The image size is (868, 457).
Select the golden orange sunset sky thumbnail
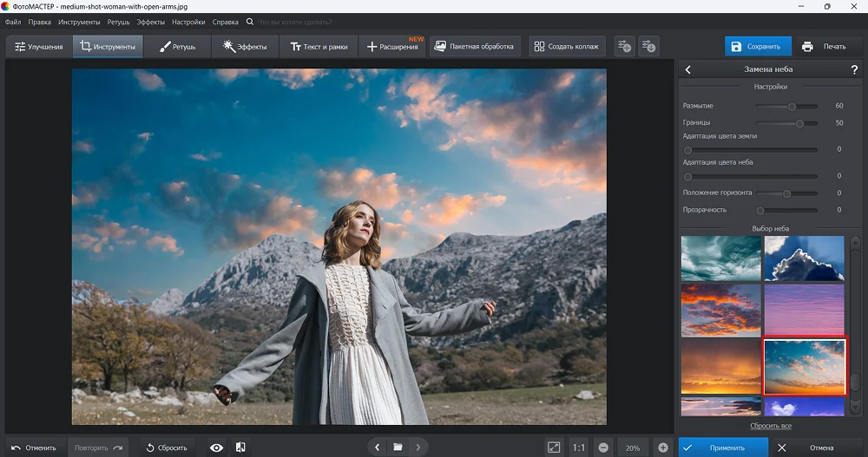[x=720, y=366]
